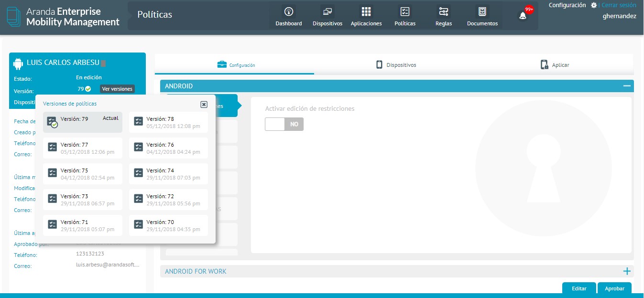Image resolution: width=644 pixels, height=298 pixels.
Task: Click the notifications bell icon
Action: coord(523,16)
